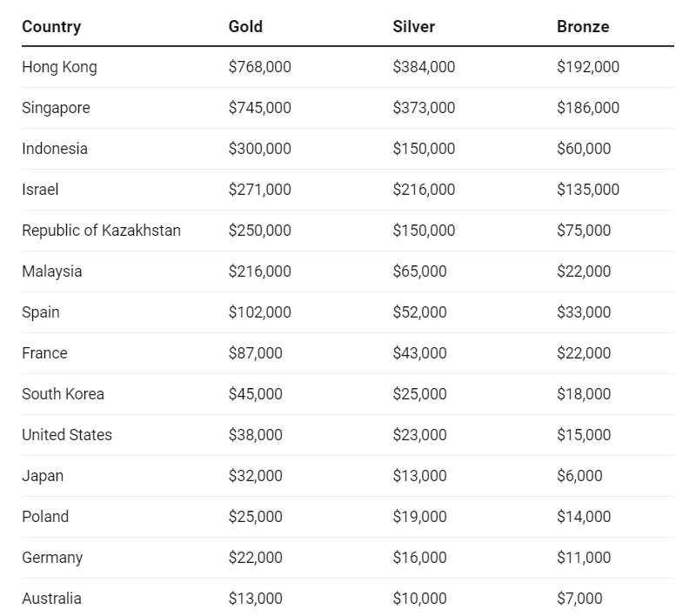
Task: Select the Republic of Kazakhstan cell
Action: tap(101, 231)
